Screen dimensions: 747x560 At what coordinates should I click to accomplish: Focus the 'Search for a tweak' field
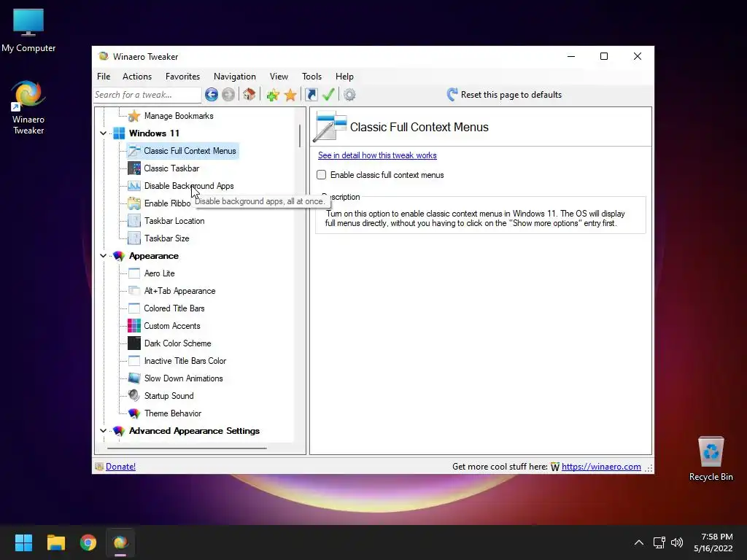pos(147,95)
